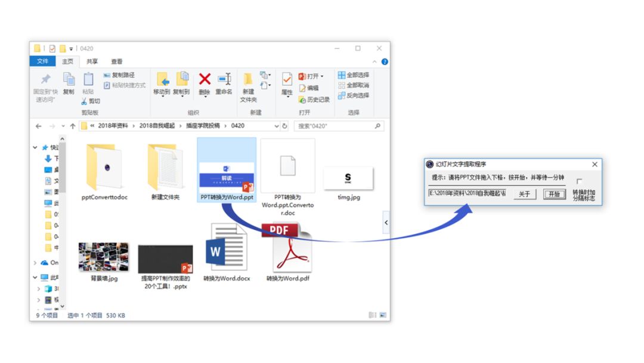The height and width of the screenshot is (363, 644).
Task: Select 转换为Word.docx file
Action: 227,253
